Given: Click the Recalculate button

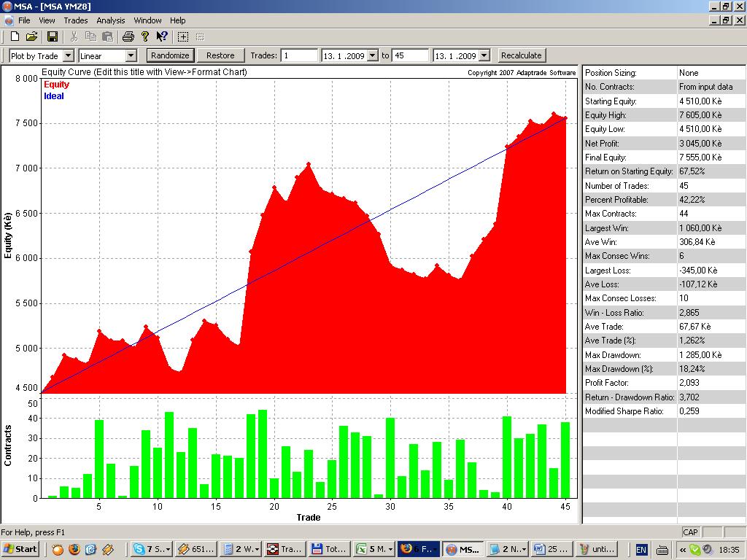Looking at the screenshot, I should [521, 55].
